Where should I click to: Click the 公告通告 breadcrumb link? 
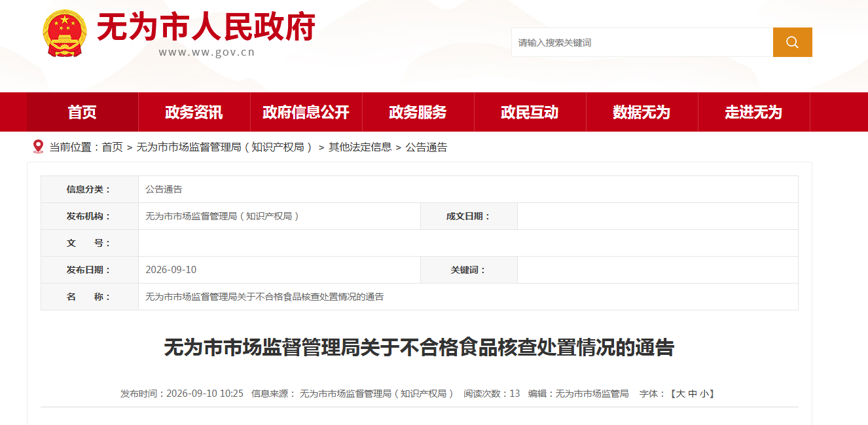[426, 147]
